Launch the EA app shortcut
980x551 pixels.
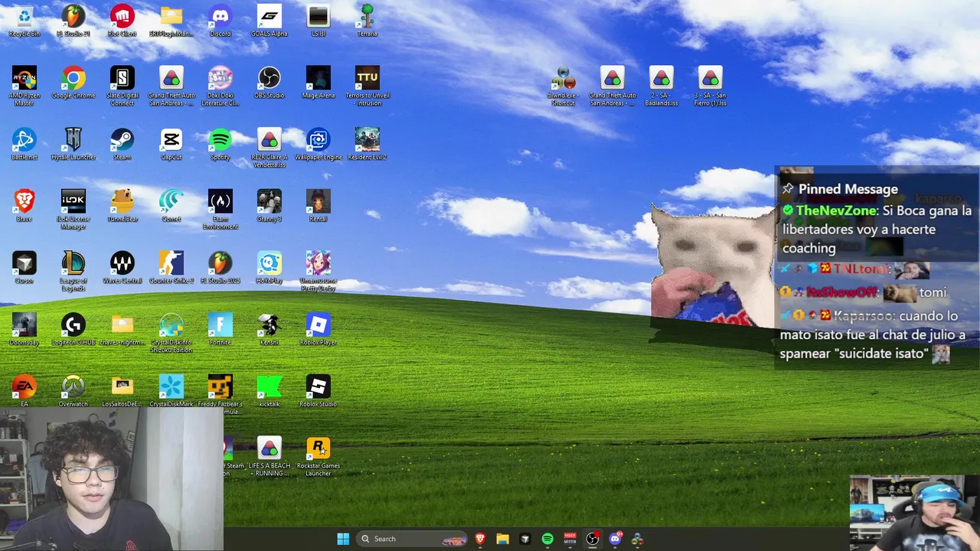click(24, 391)
